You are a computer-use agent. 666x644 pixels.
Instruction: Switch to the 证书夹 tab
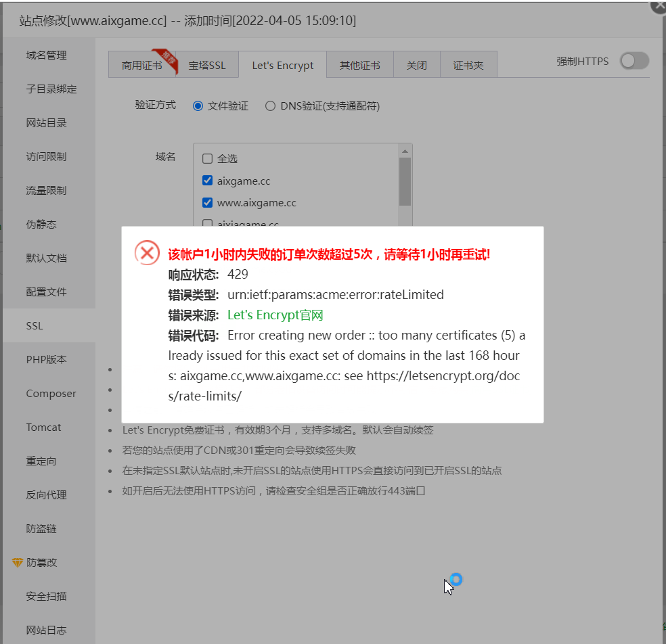coord(468,65)
